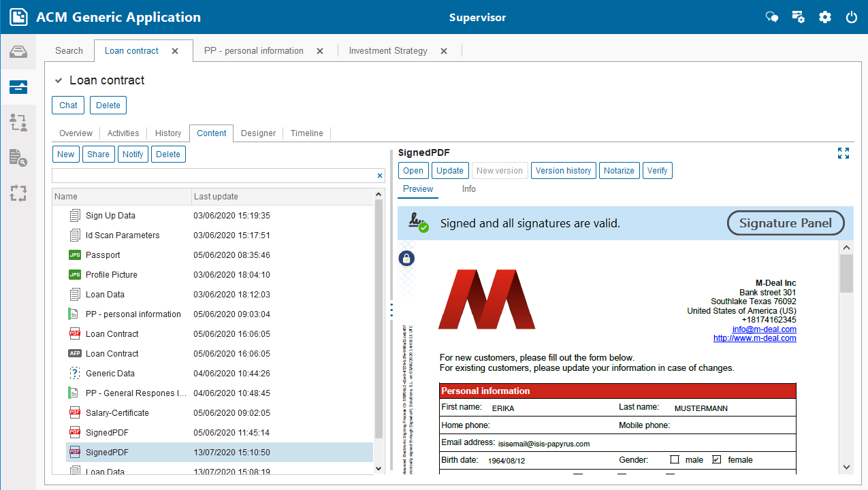Open the inbox tray icon in sidebar
This screenshot has width=868, height=490.
click(18, 52)
